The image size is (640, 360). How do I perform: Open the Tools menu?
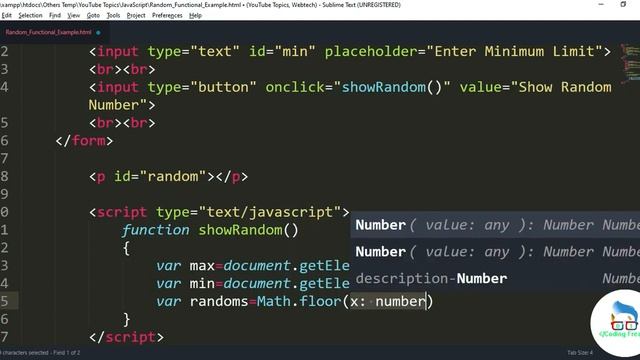tap(113, 16)
